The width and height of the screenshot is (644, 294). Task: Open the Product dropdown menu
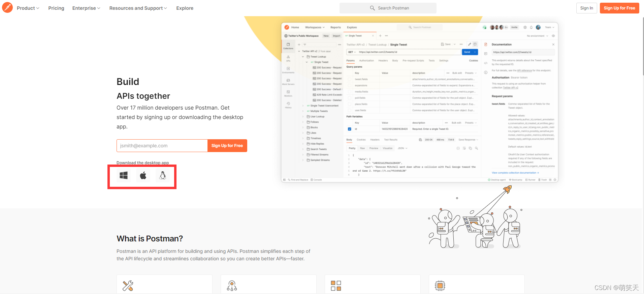click(28, 8)
